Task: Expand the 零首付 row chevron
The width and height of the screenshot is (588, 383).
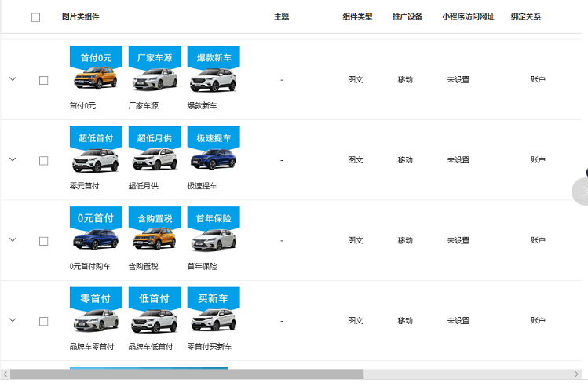Action: click(13, 320)
